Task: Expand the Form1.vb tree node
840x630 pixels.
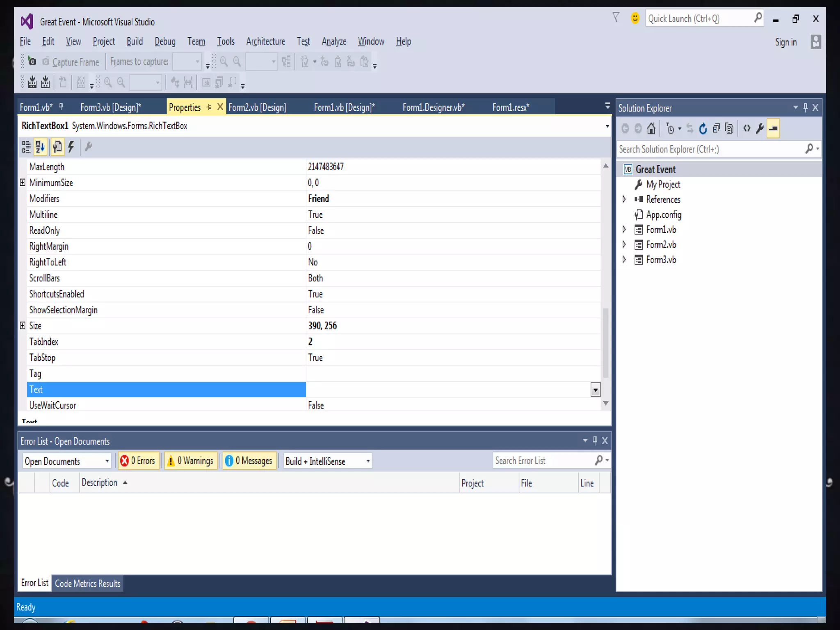Action: [624, 229]
